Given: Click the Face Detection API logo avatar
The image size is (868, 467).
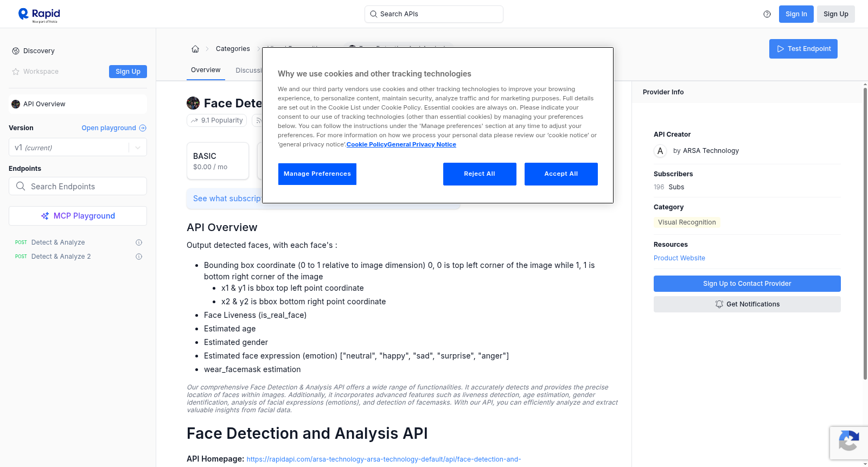Looking at the screenshot, I should [193, 103].
